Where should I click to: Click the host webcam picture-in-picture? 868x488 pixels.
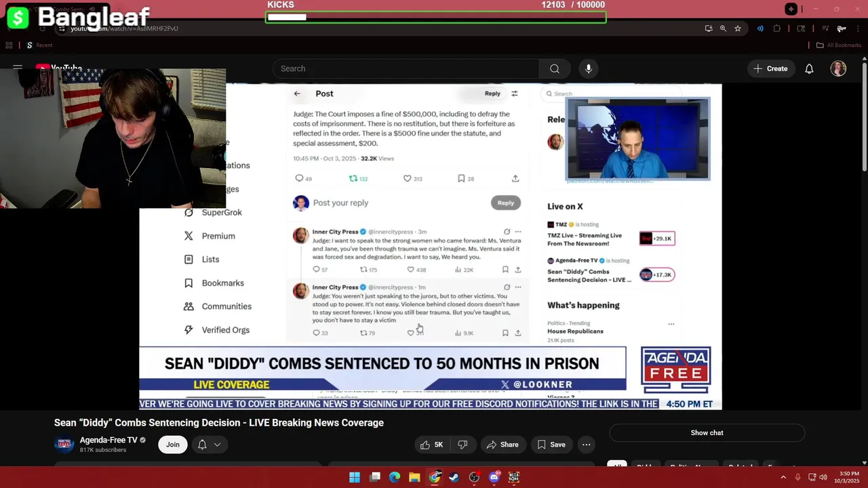638,139
